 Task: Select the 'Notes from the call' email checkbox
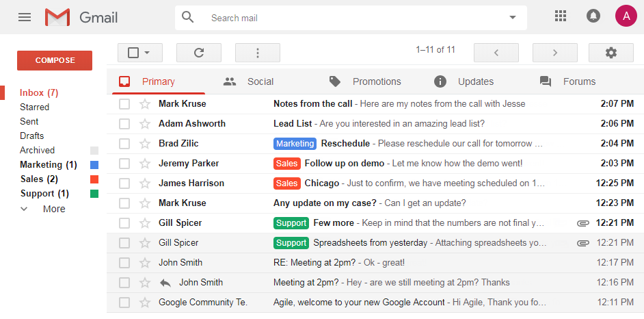[x=124, y=104]
